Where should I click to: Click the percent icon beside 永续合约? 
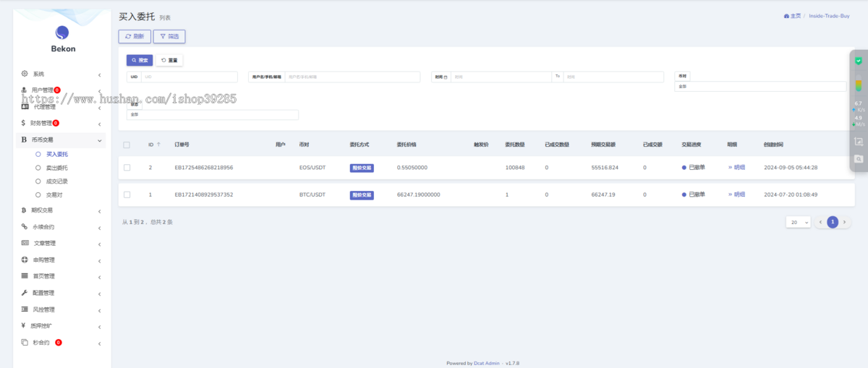tap(25, 226)
